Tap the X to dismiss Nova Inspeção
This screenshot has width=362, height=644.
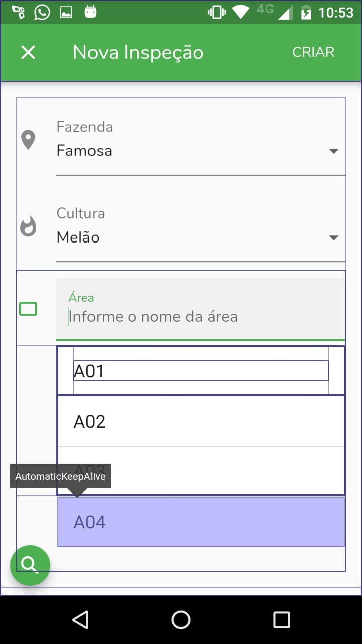pos(28,52)
